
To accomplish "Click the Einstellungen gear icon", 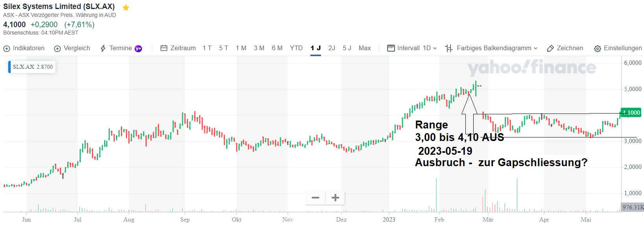I will pos(598,49).
